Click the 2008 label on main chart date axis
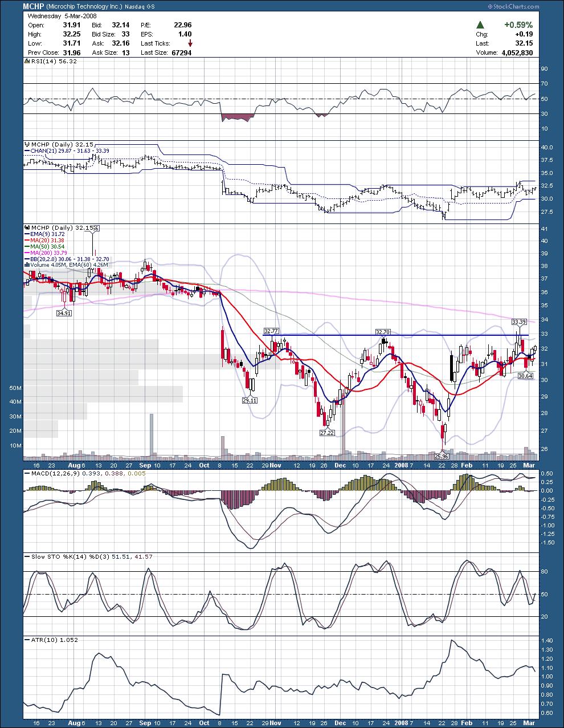 pos(401,465)
